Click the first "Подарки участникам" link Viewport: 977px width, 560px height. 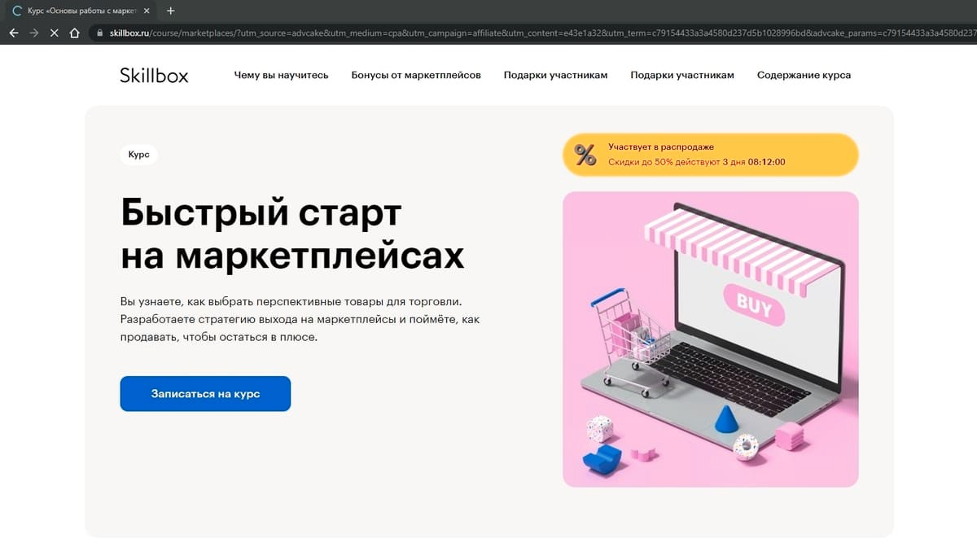[x=555, y=75]
